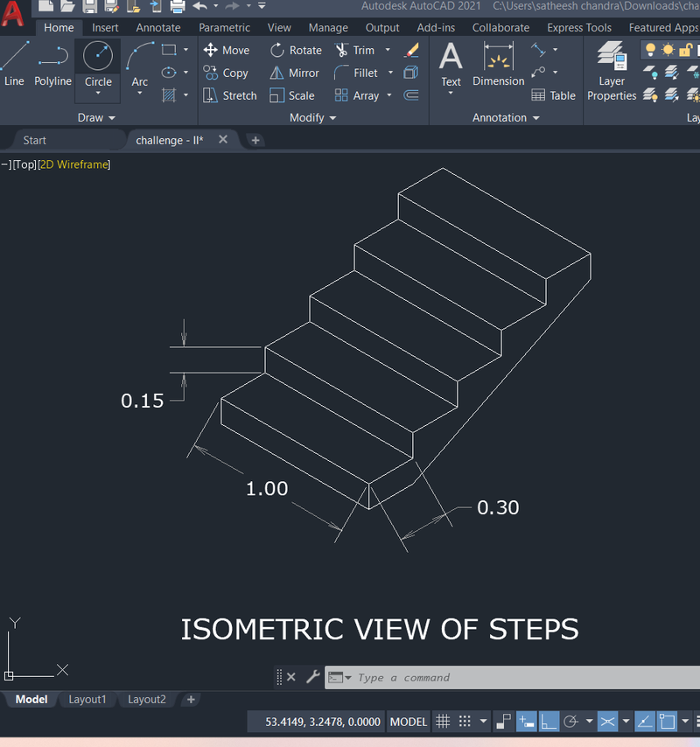Open the Trim dropdown arrow
The image size is (700, 747).
click(388, 50)
